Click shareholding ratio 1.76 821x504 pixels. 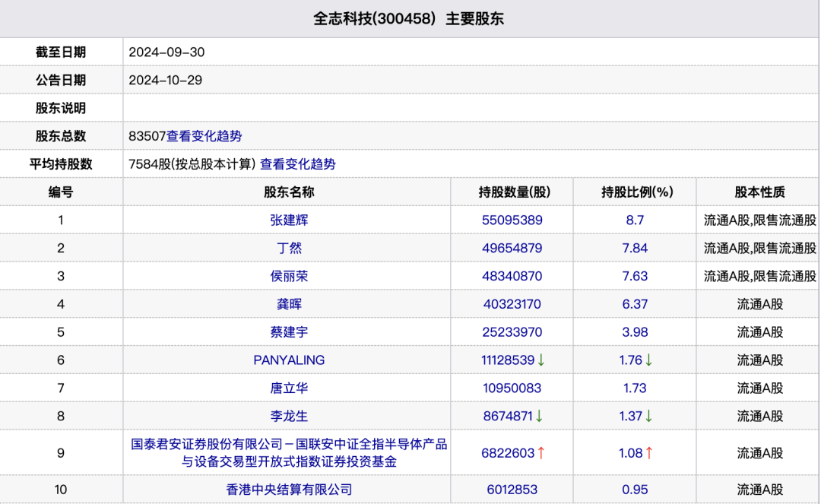coord(630,360)
